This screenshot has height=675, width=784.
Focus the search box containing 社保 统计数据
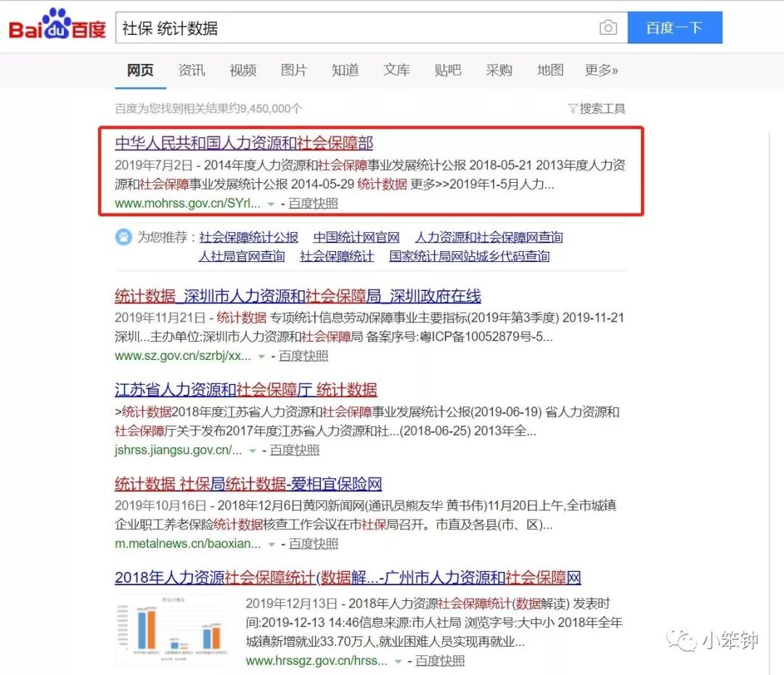[371, 28]
